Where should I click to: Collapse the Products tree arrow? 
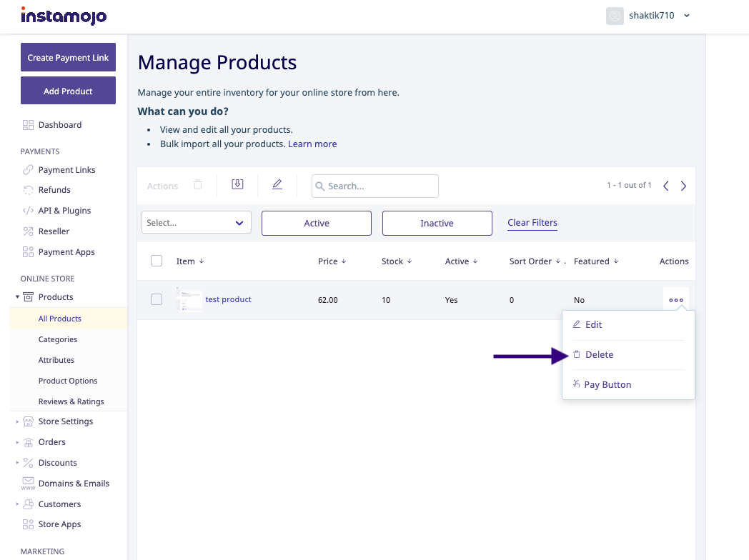point(17,297)
